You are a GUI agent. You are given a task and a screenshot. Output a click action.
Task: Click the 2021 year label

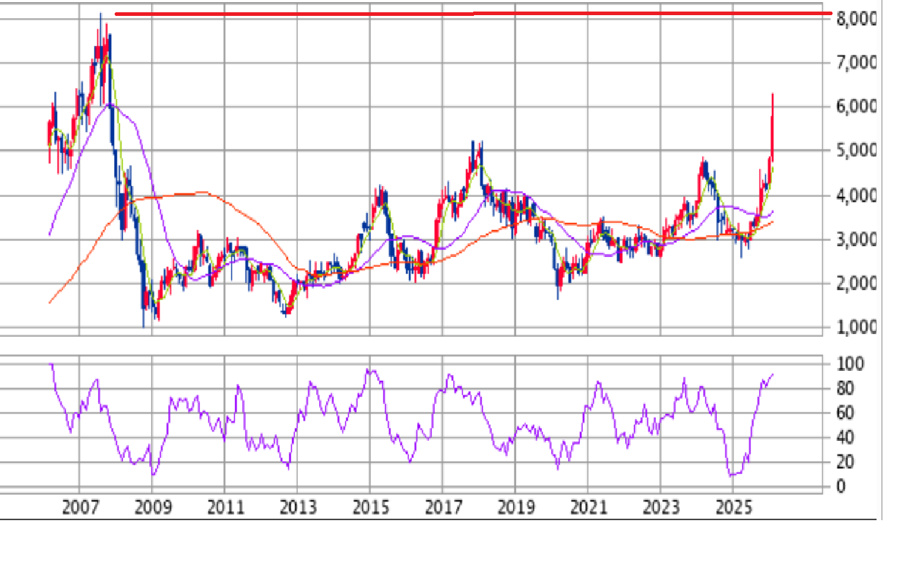(x=587, y=507)
